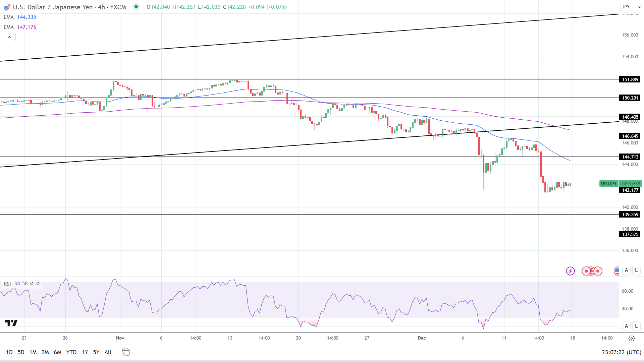Image resolution: width=644 pixels, height=362 pixels.
Task: Click the RSI indicator label
Action: click(7, 284)
